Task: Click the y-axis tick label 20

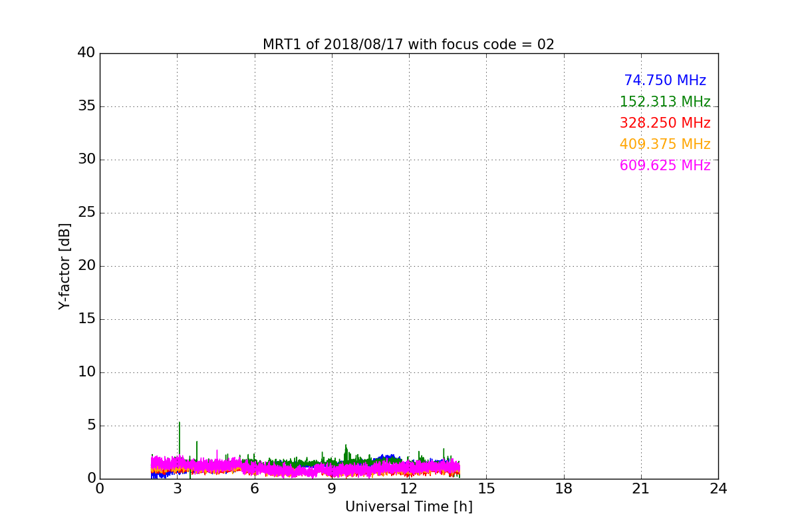Action: tap(86, 266)
